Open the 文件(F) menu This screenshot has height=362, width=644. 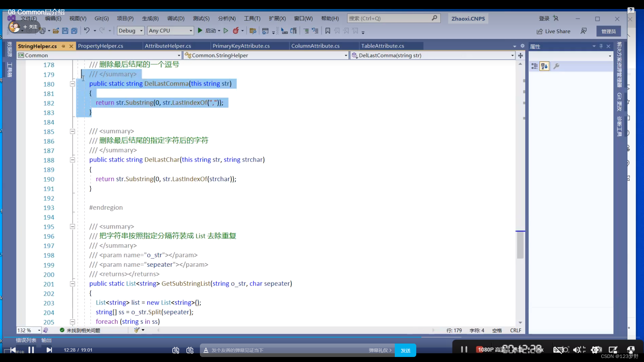[29, 18]
